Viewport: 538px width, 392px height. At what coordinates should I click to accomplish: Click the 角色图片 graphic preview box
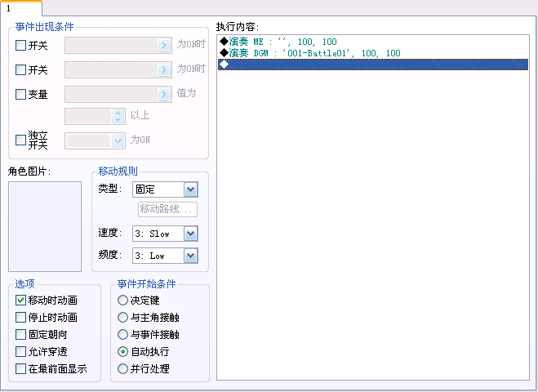(x=45, y=226)
